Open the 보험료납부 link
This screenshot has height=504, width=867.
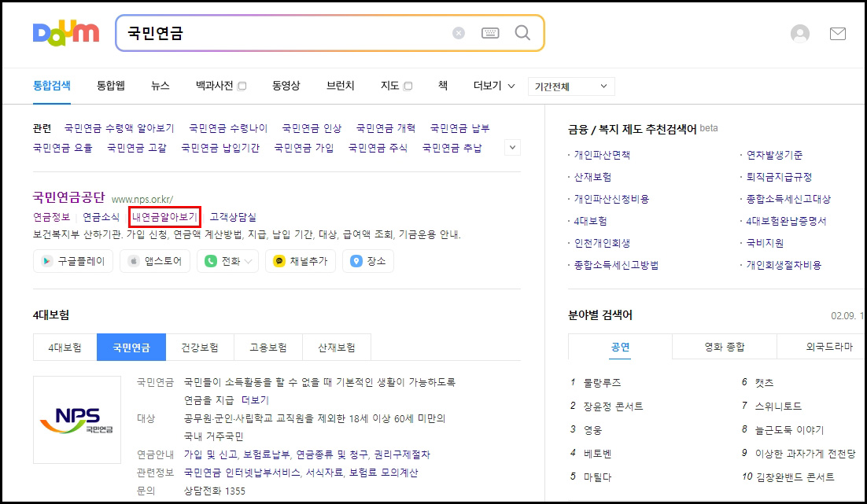(x=267, y=454)
